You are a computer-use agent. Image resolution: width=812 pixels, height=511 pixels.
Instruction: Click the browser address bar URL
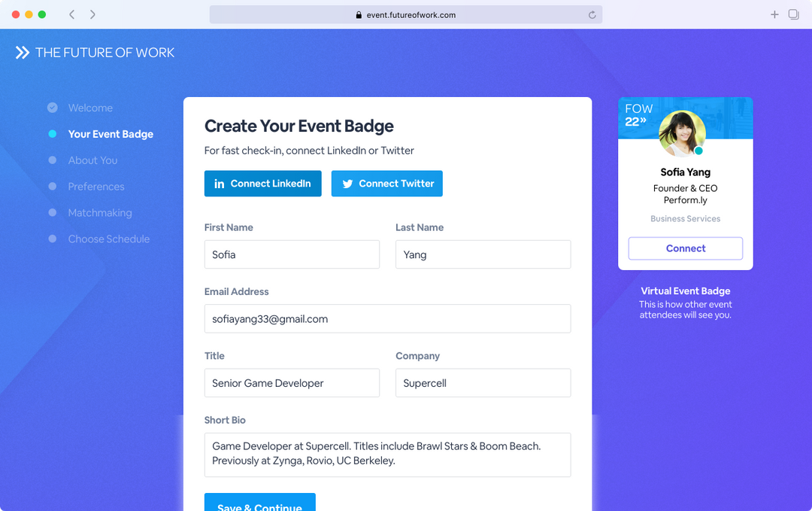click(x=411, y=15)
